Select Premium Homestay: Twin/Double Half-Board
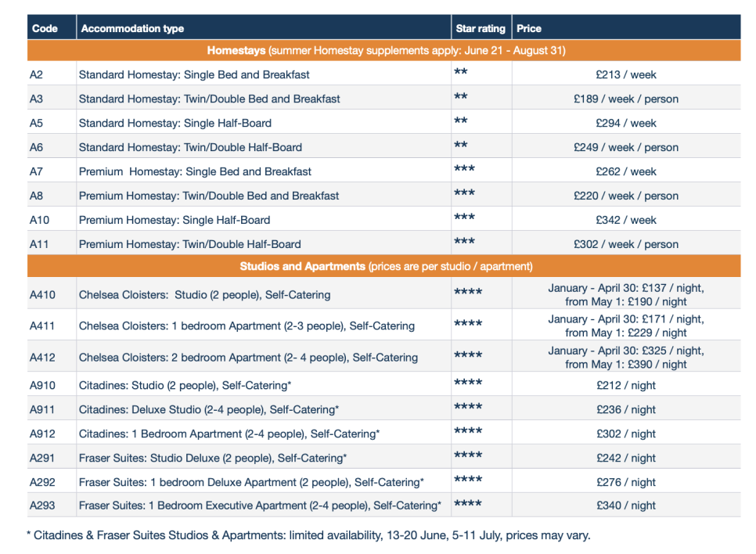Viewport: 756px width, 554px height. coord(190,244)
